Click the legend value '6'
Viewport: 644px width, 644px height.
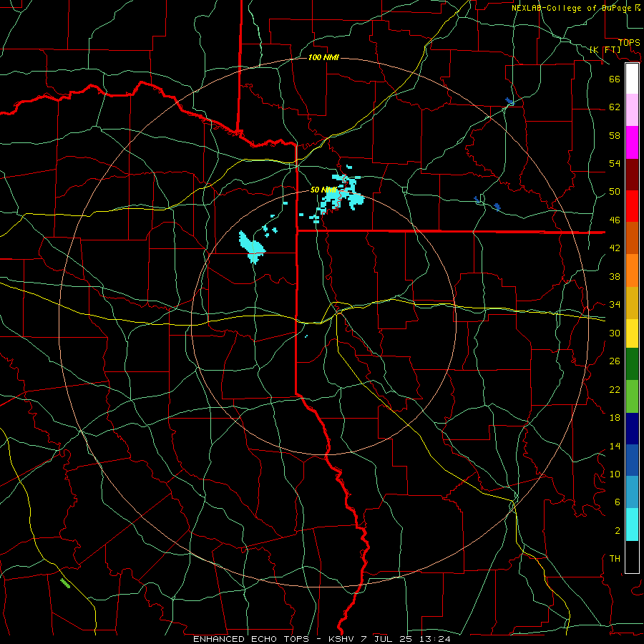[618, 502]
